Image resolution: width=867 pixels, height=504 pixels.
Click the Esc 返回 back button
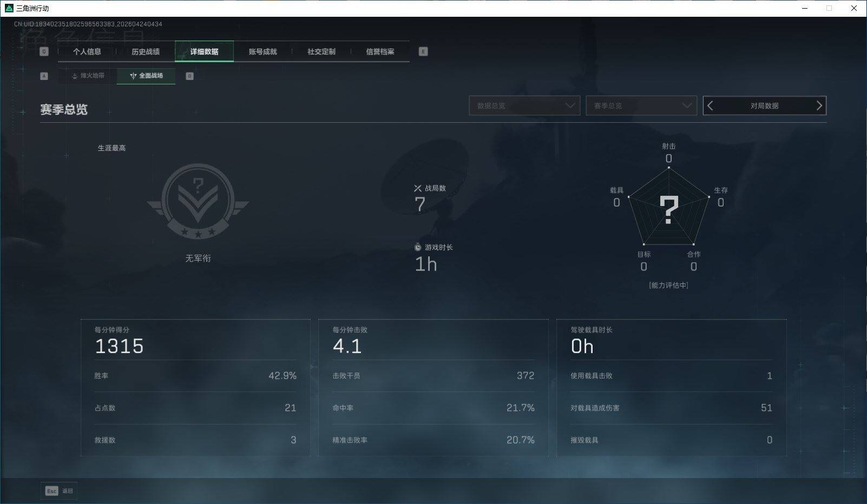point(59,490)
